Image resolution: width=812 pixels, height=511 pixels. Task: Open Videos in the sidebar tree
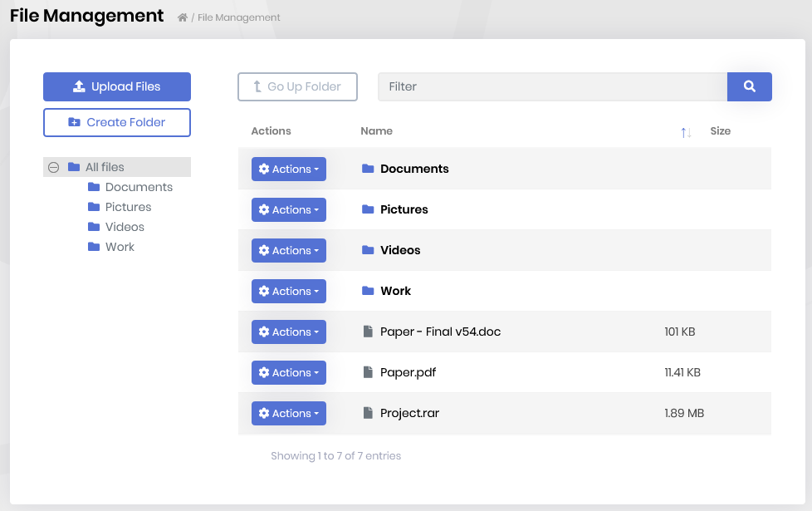125,227
